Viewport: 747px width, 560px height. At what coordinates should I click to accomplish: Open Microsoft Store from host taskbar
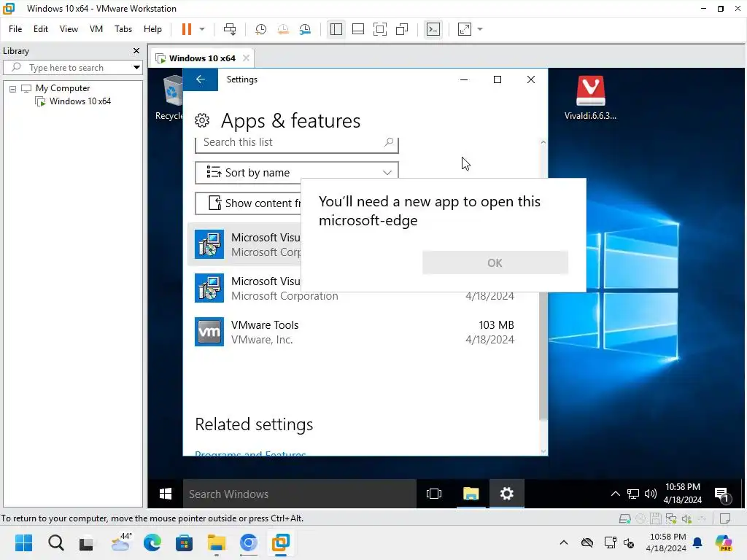[184, 542]
